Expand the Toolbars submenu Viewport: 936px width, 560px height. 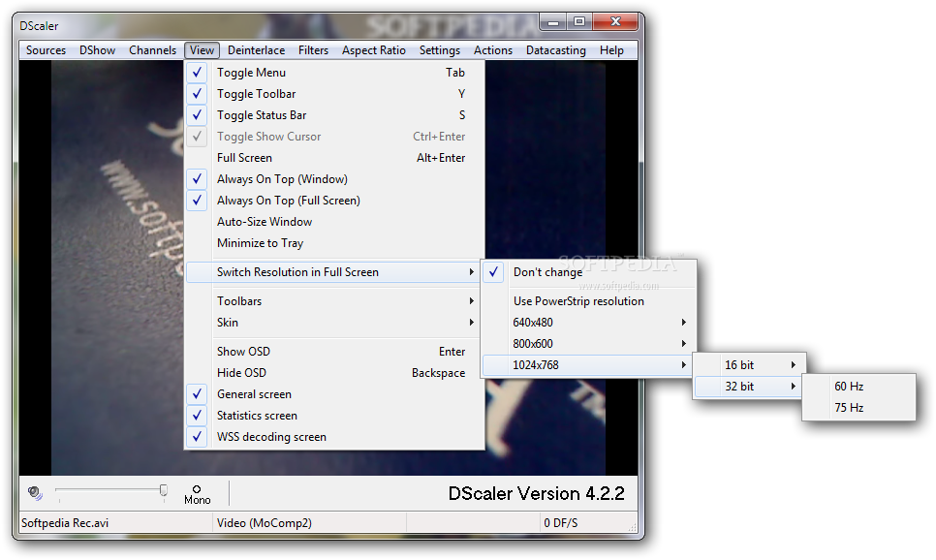[x=334, y=301]
